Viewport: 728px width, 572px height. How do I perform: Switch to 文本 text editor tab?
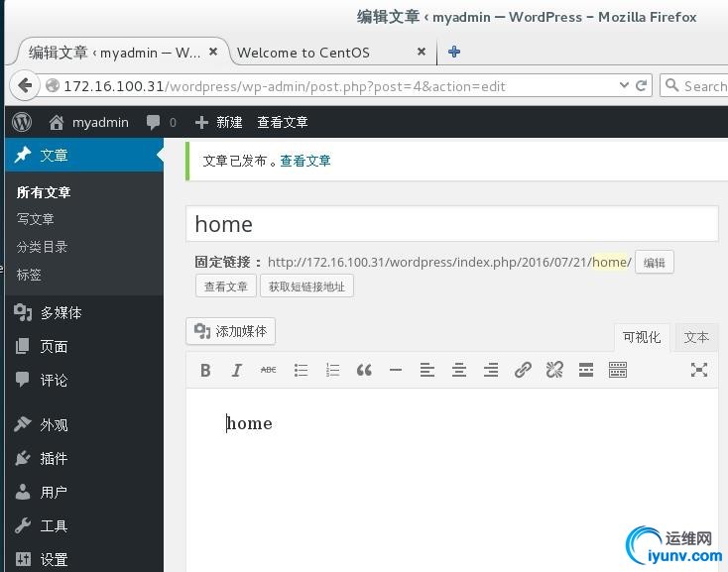(x=696, y=337)
